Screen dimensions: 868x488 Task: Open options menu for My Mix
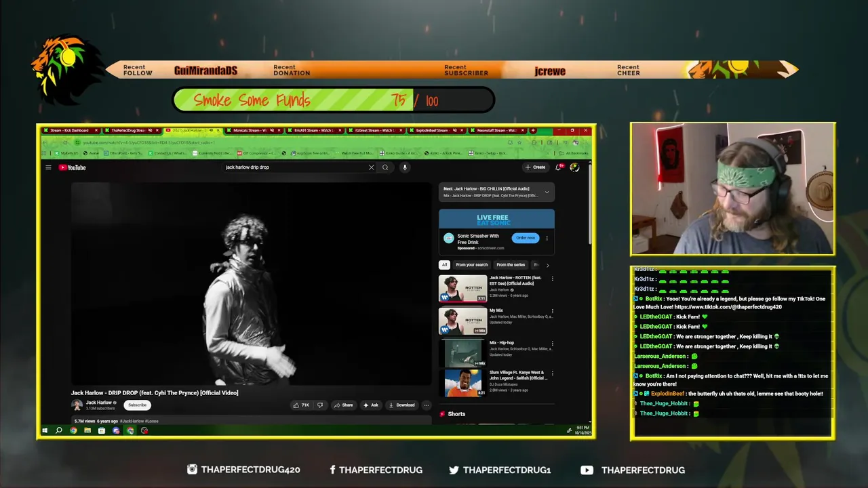(552, 311)
